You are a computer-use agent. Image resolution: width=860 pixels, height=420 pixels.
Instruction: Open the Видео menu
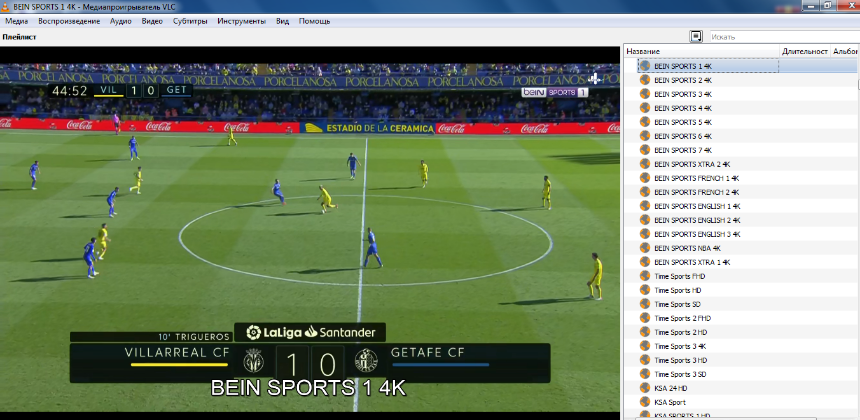coord(152,21)
